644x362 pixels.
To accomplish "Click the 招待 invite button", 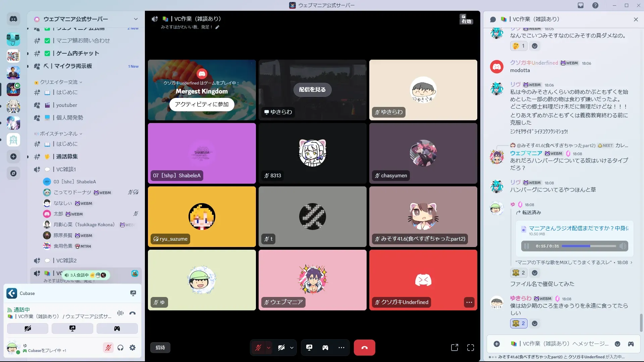I will click(160, 348).
